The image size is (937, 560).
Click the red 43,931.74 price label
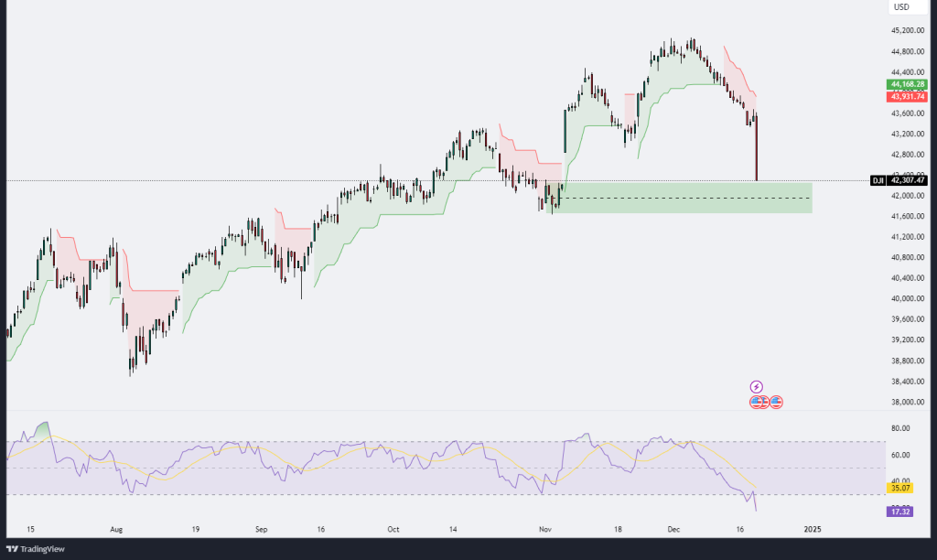coord(907,96)
